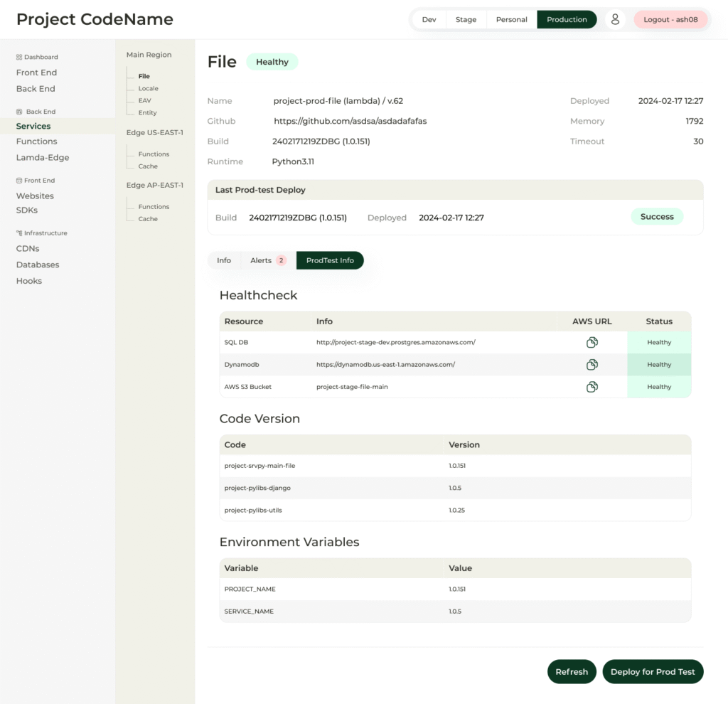Screen dimensions: 728x704
Task: Click the Refresh button
Action: [x=572, y=671]
